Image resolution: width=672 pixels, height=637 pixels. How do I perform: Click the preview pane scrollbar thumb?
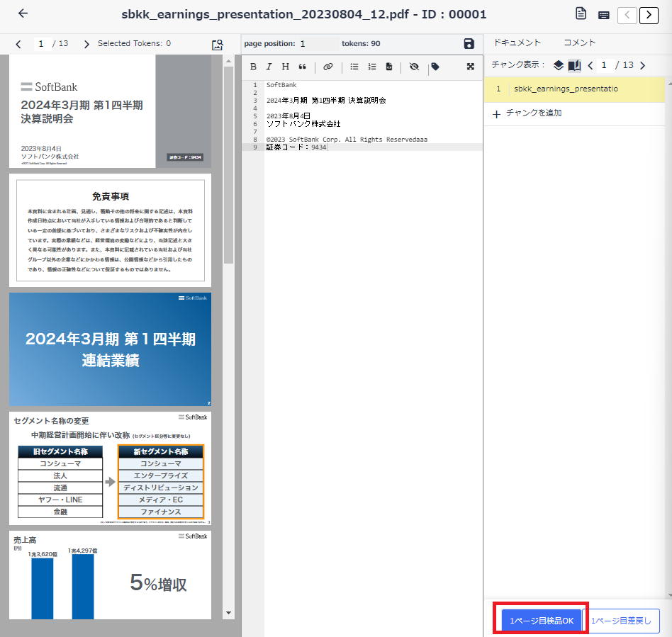click(228, 165)
